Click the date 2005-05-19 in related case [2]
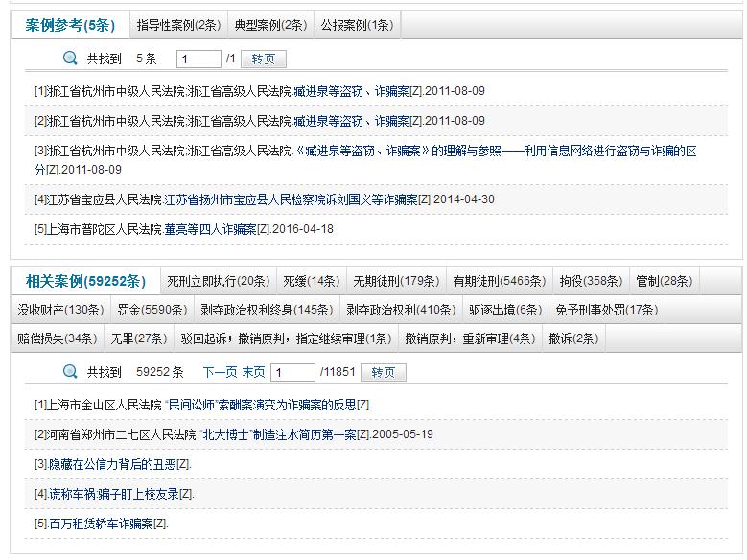The height and width of the screenshot is (560, 747). point(403,434)
